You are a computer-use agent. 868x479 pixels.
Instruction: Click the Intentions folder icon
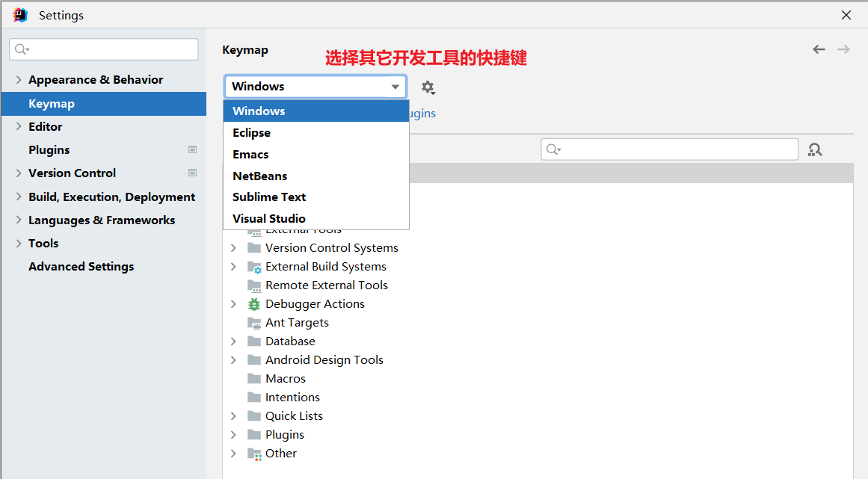point(254,397)
